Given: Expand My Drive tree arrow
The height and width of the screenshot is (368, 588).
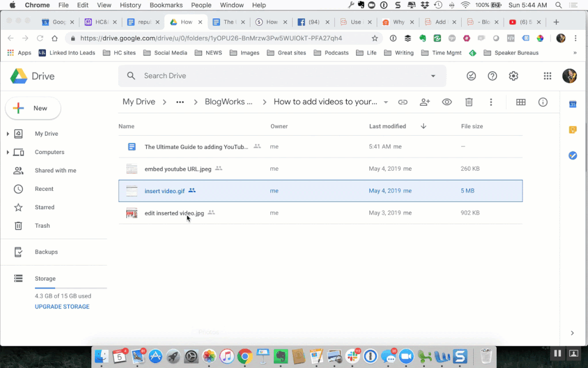Looking at the screenshot, I should [x=8, y=133].
